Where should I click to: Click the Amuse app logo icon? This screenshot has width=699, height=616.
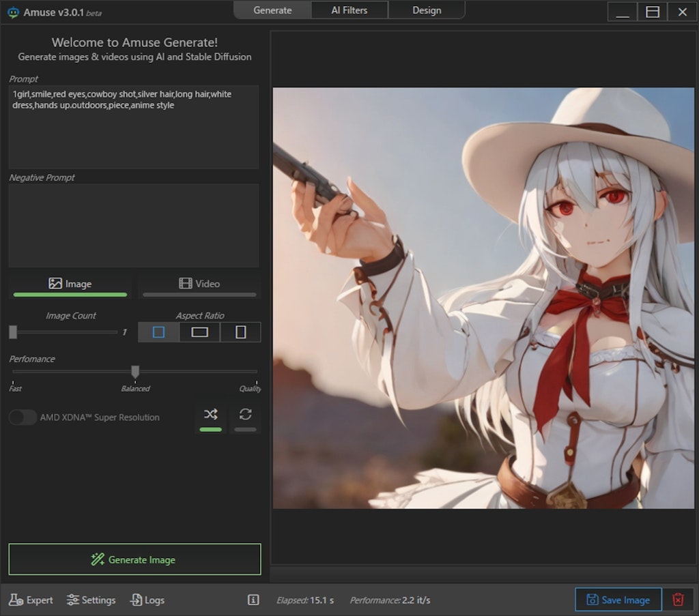pos(12,12)
